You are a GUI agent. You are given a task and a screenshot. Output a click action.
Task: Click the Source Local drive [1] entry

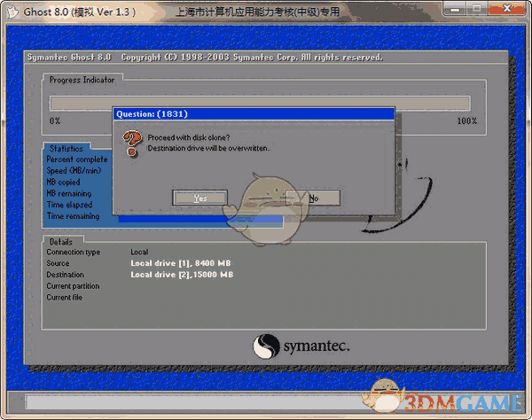[181, 263]
